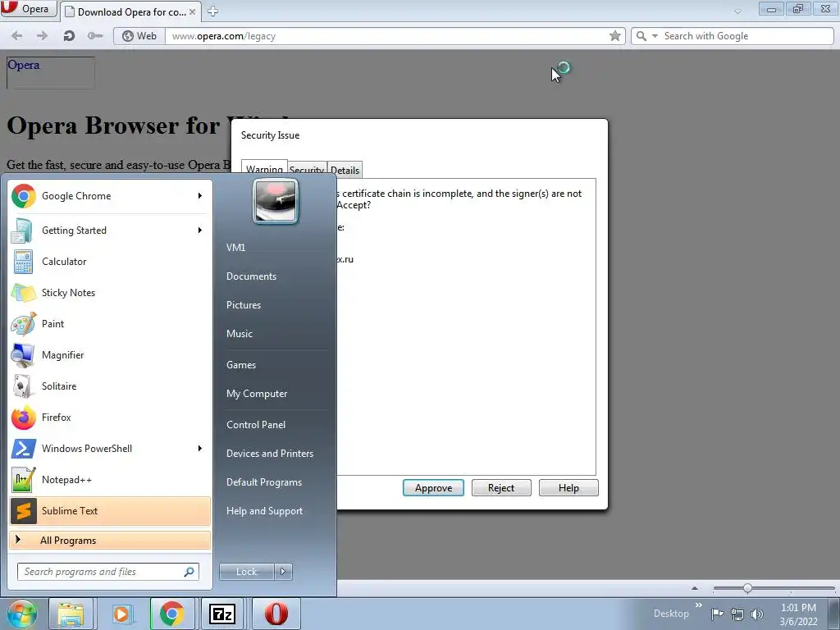Click the Search with Google field
Image resolution: width=840 pixels, height=630 pixels.
[x=746, y=36]
